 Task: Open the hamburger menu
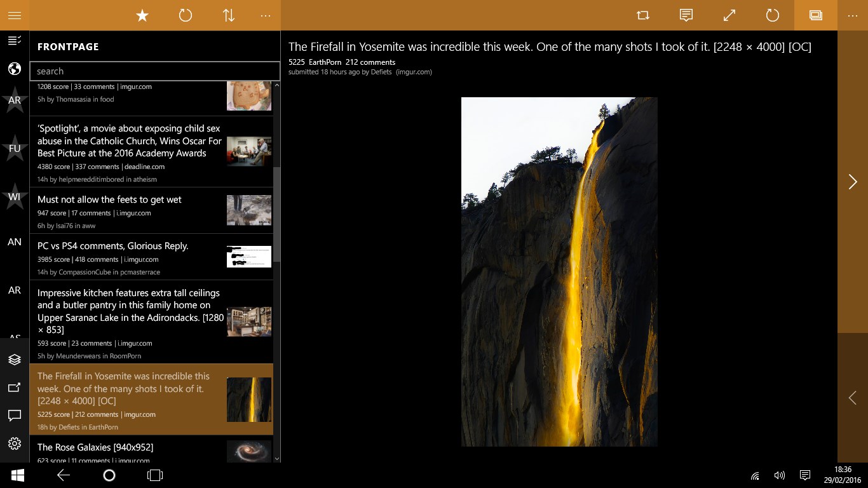point(15,15)
